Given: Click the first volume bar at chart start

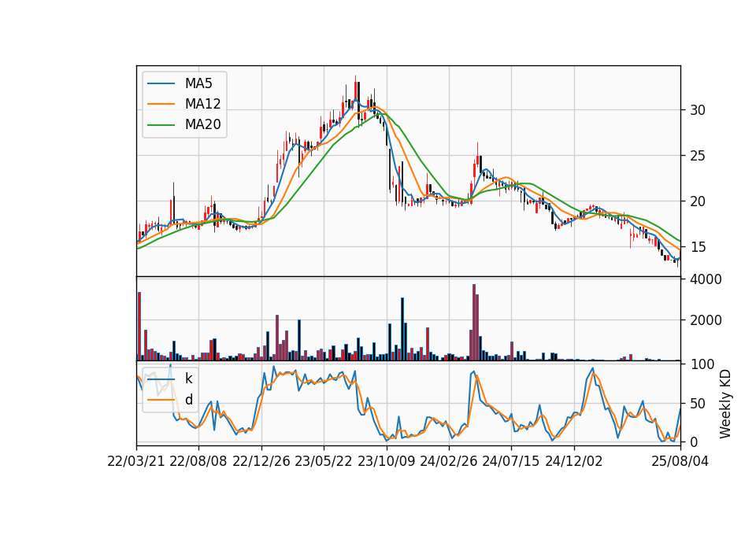Looking at the screenshot, I should tap(139, 326).
